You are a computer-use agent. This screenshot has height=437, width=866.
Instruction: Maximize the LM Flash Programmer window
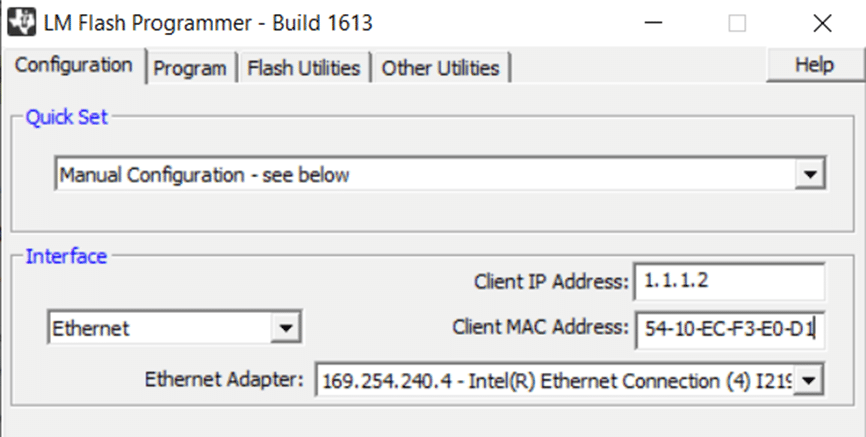pyautogui.click(x=737, y=23)
